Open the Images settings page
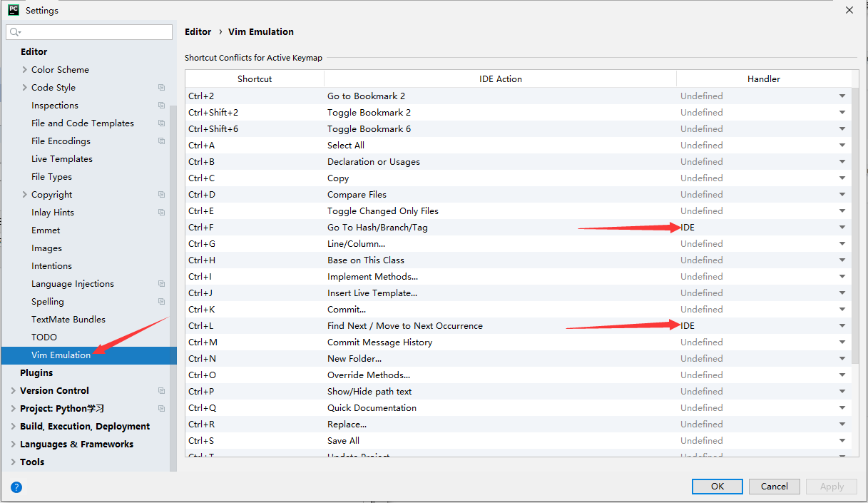This screenshot has height=503, width=868. coord(46,248)
